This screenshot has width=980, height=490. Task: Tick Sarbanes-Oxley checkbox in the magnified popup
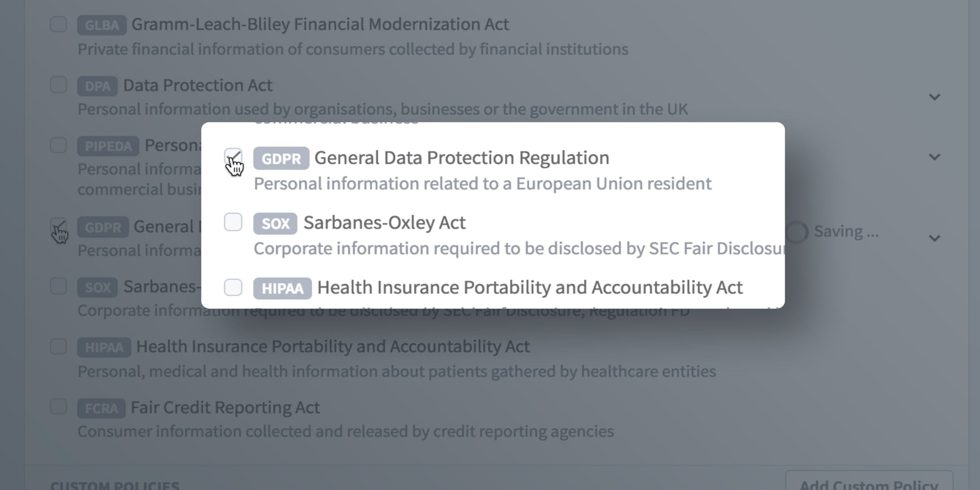click(233, 222)
